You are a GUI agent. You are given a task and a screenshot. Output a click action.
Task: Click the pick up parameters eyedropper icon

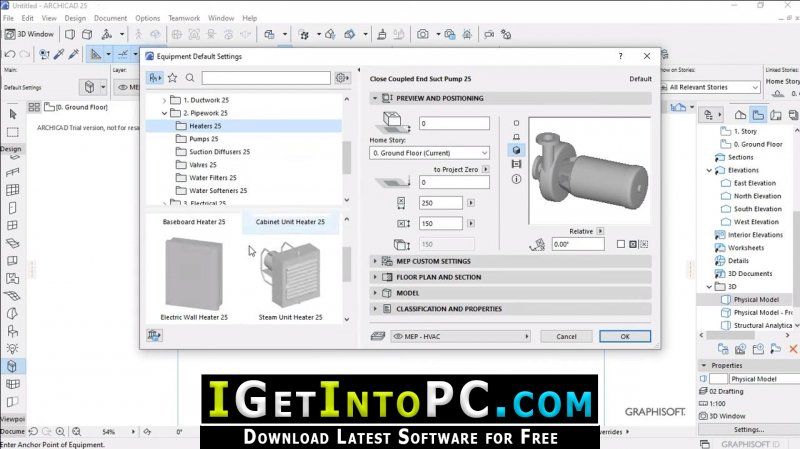click(59, 54)
